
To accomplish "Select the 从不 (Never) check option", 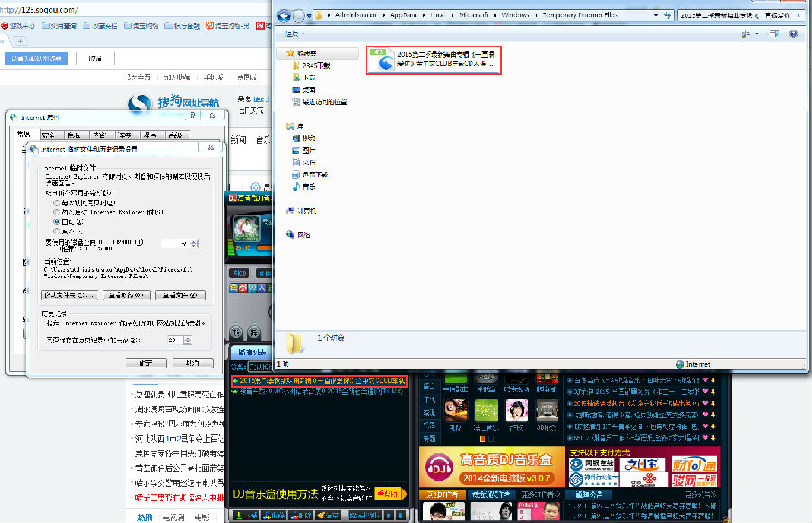I will click(x=56, y=229).
